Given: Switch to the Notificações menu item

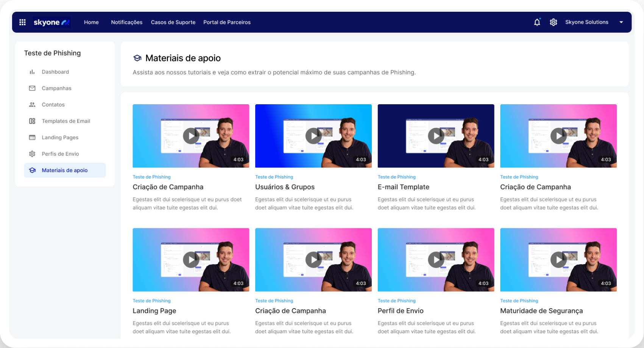Looking at the screenshot, I should pos(126,22).
